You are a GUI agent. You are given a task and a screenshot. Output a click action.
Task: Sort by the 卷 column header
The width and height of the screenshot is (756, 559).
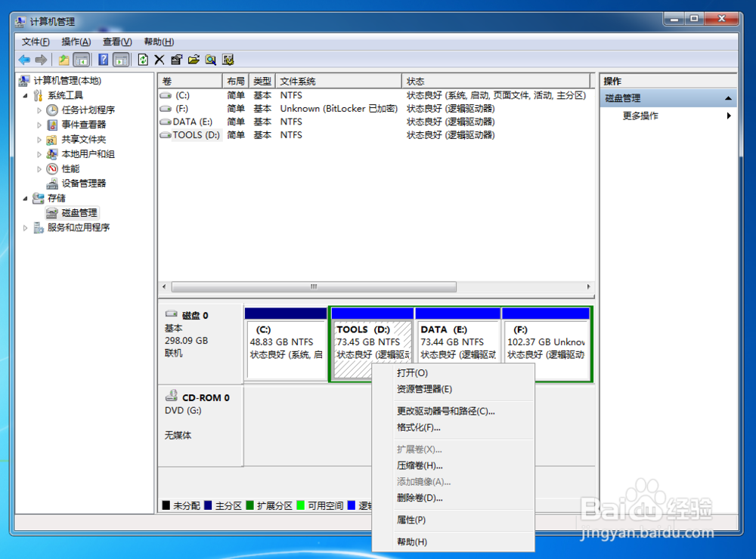point(190,81)
